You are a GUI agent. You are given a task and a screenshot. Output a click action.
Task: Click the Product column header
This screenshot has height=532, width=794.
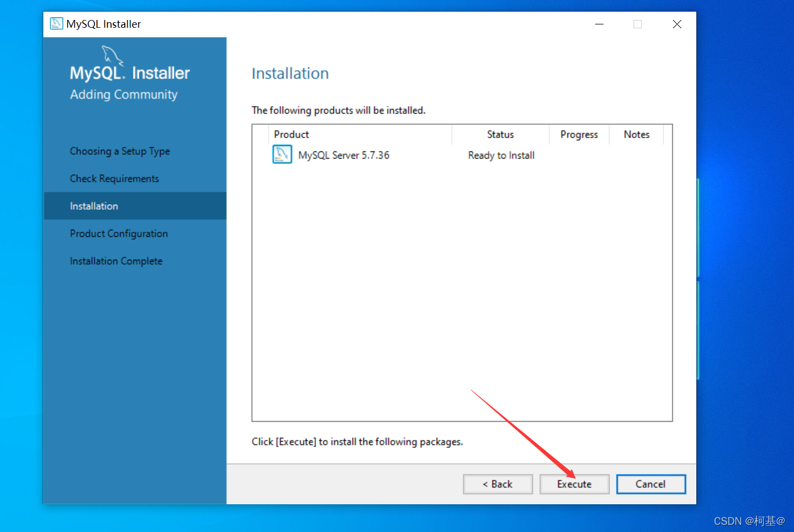(361, 134)
